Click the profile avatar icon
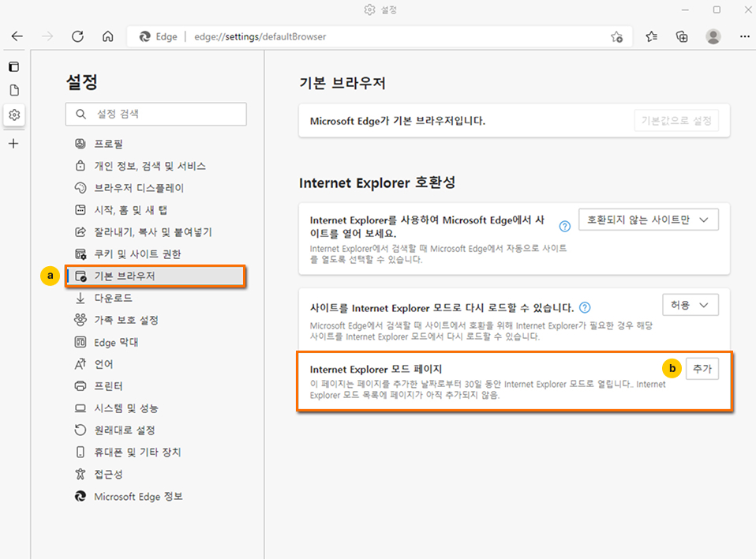Viewport: 756px width, 560px height. (x=713, y=36)
